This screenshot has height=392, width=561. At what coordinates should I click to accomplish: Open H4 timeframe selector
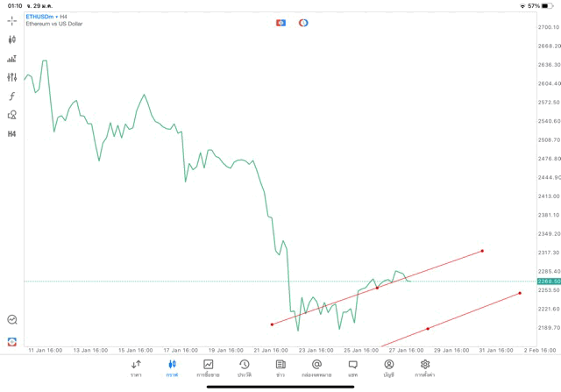click(x=12, y=134)
